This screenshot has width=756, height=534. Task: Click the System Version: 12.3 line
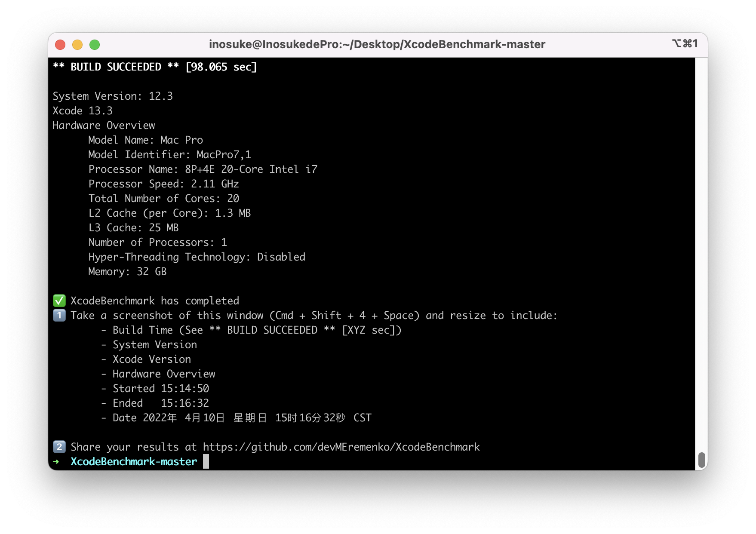113,96
